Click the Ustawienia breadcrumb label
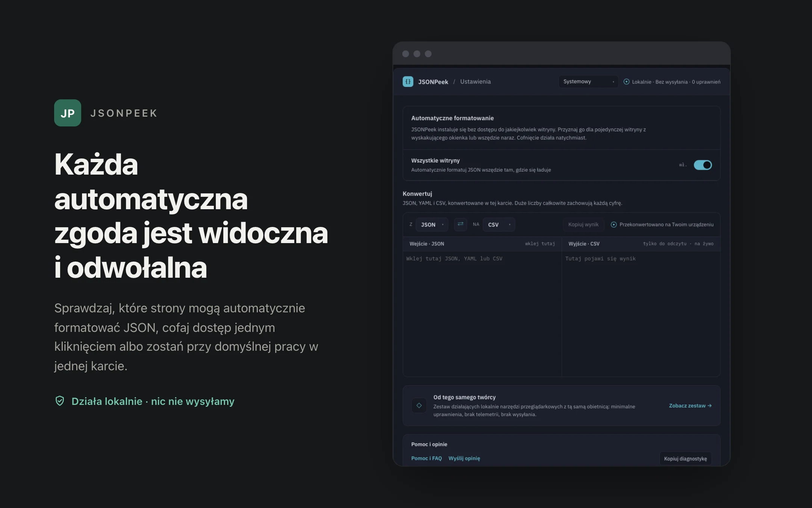The height and width of the screenshot is (508, 812). pos(475,82)
